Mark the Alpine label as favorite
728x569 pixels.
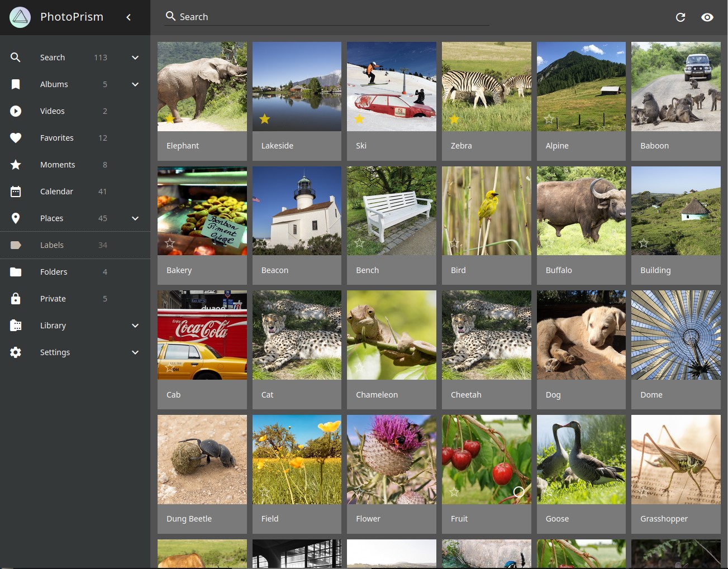click(x=549, y=119)
